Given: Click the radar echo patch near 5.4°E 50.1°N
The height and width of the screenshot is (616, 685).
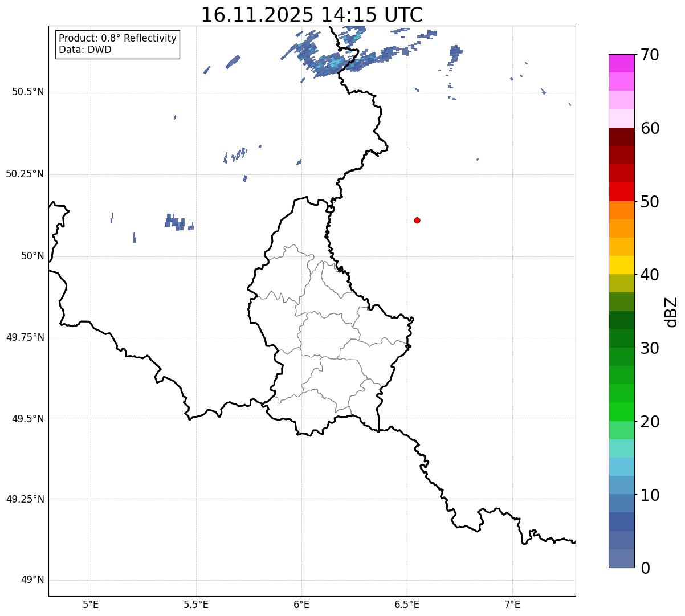Looking at the screenshot, I should [178, 222].
